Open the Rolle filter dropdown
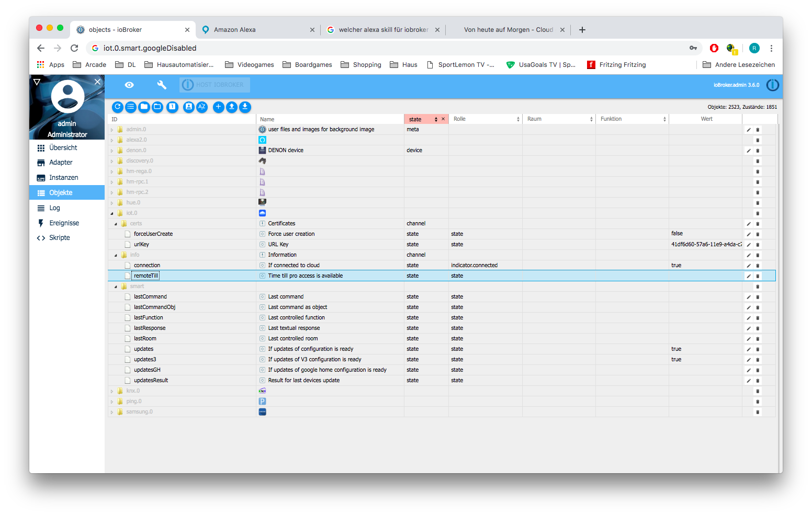This screenshot has width=812, height=515. tap(486, 119)
